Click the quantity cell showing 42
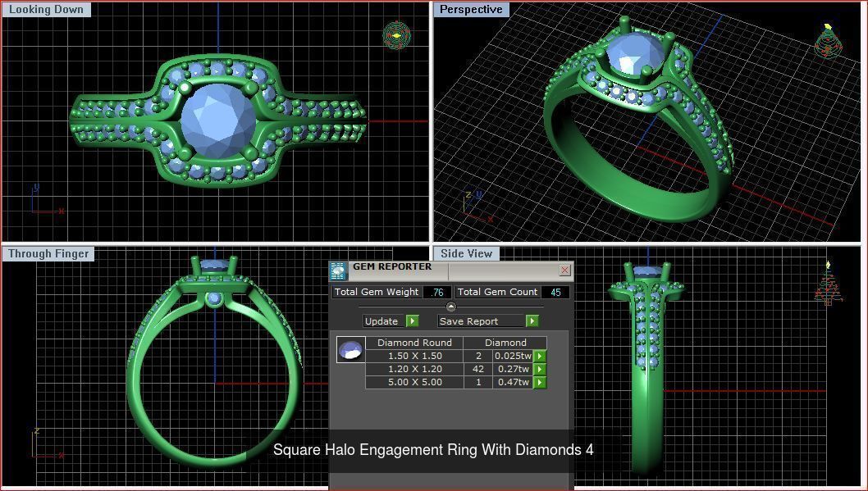This screenshot has height=491, width=868. point(478,370)
